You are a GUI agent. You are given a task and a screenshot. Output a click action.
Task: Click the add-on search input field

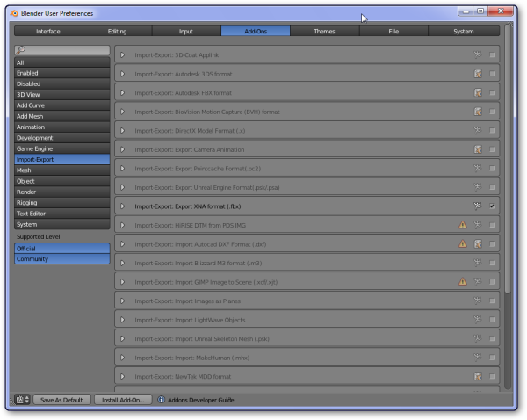click(x=61, y=50)
